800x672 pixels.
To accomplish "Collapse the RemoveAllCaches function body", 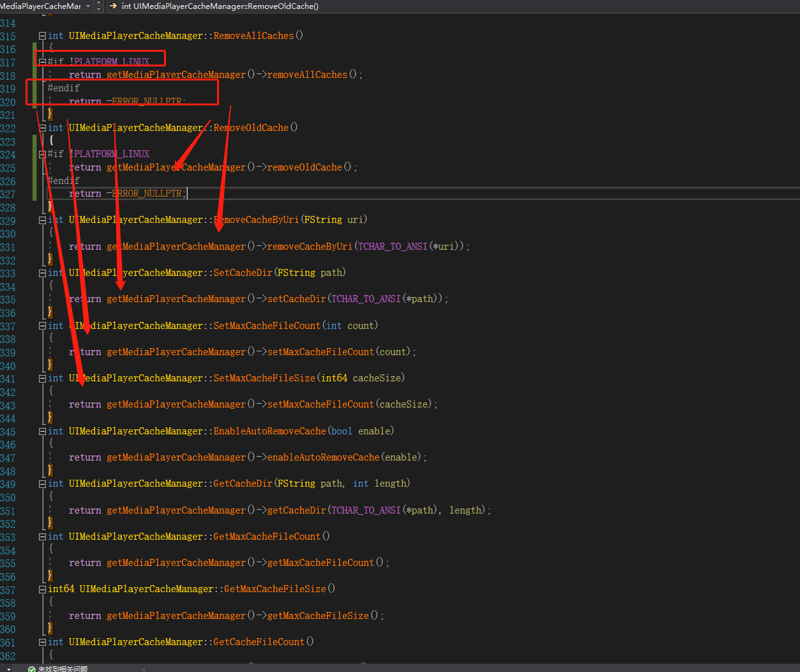I will pyautogui.click(x=42, y=36).
